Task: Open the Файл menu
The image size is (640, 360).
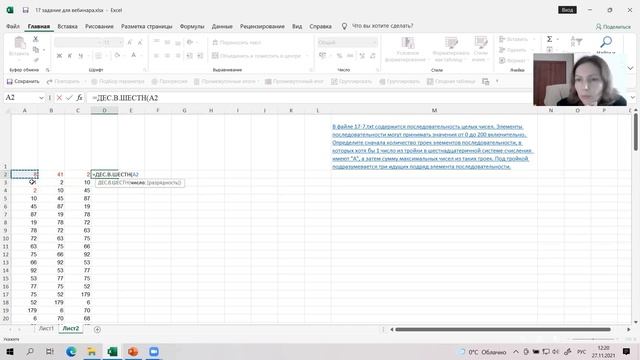Action: pyautogui.click(x=13, y=26)
